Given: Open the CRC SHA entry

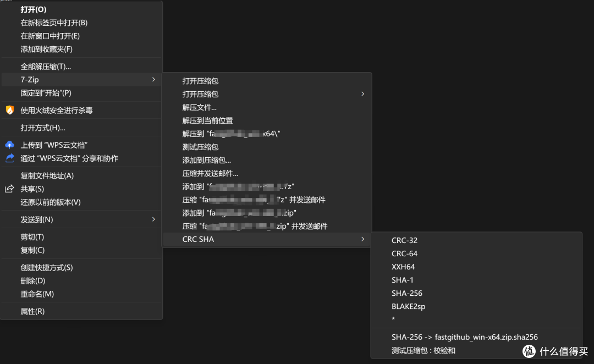Looking at the screenshot, I should pos(267,239).
